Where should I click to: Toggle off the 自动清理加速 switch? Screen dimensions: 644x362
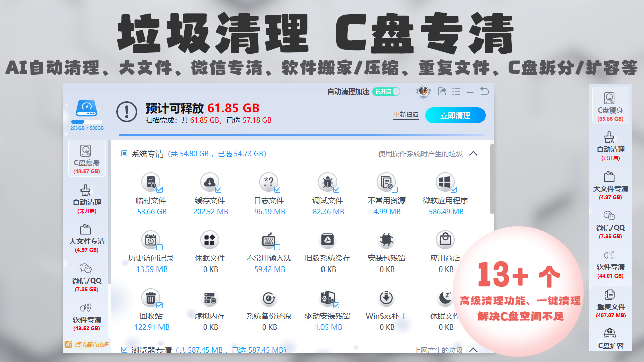pos(386,92)
